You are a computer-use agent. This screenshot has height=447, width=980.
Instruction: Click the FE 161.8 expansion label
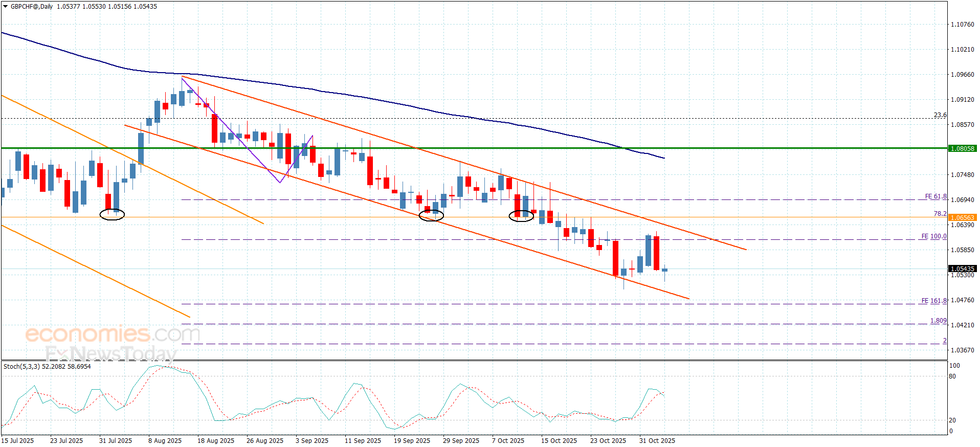(x=934, y=301)
